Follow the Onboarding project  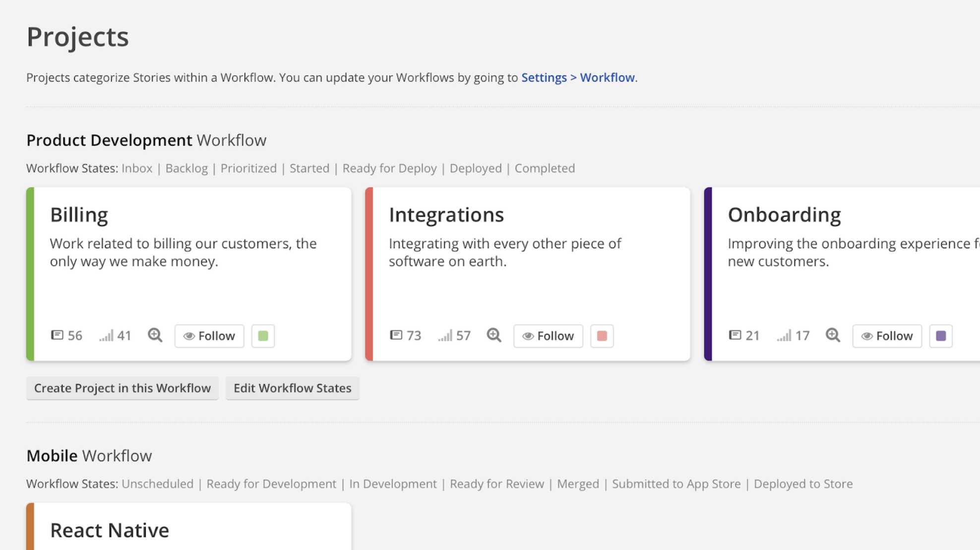point(887,336)
